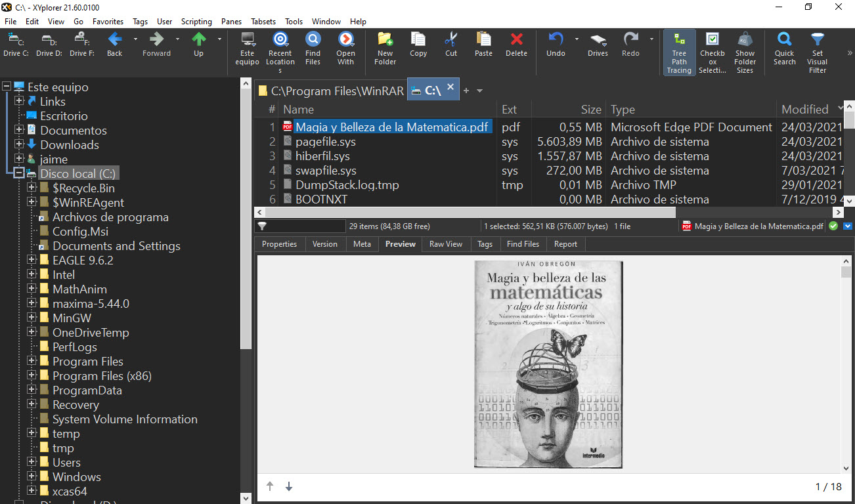855x504 pixels.
Task: Select pagefile.sys in the file list
Action: [x=325, y=142]
